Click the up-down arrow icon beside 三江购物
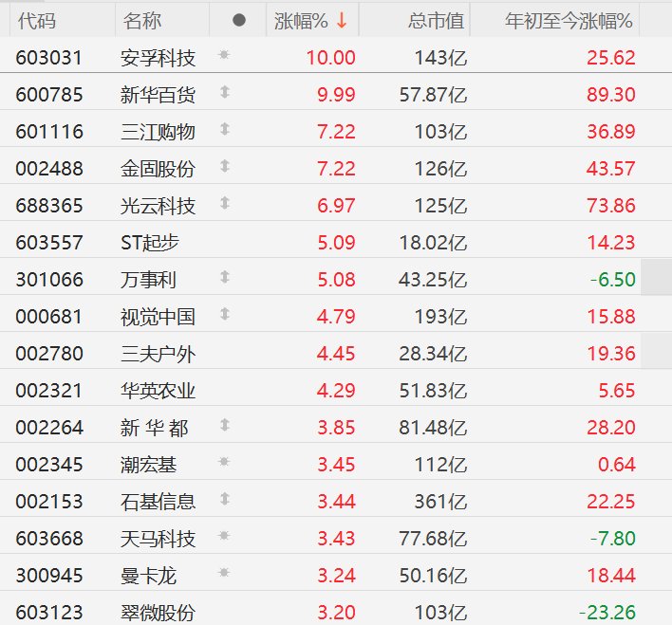 (x=225, y=130)
